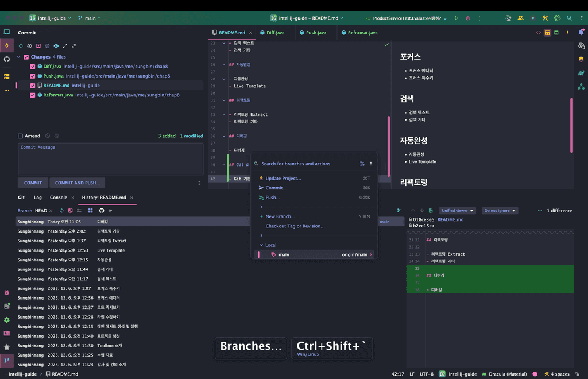Image resolution: width=588 pixels, height=379 pixels.
Task: Open Terminal tool window in left sidebar
Action: 7,333
